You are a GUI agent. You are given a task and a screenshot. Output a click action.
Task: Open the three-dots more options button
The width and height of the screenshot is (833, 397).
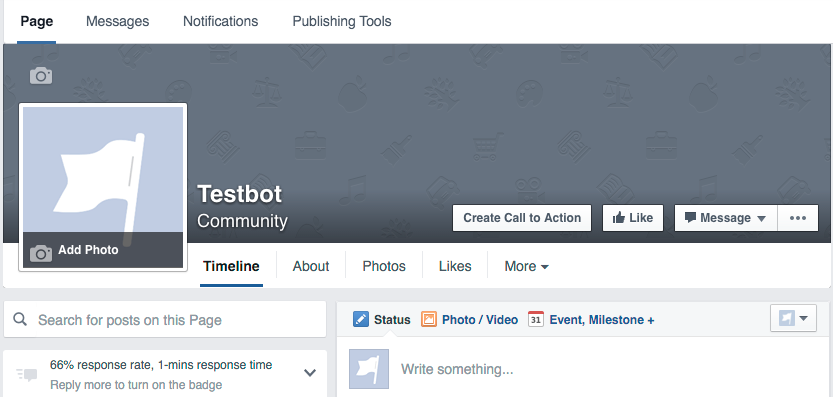tap(798, 218)
